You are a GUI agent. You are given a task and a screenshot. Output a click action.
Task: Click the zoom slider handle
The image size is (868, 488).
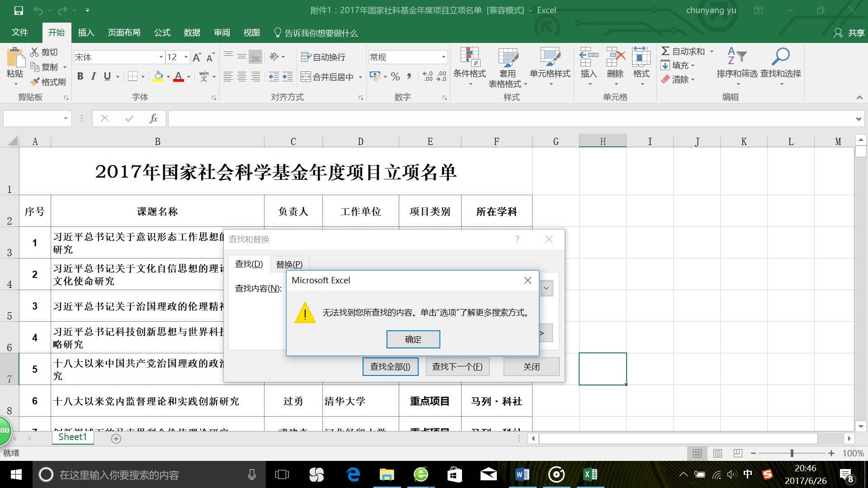coord(792,453)
